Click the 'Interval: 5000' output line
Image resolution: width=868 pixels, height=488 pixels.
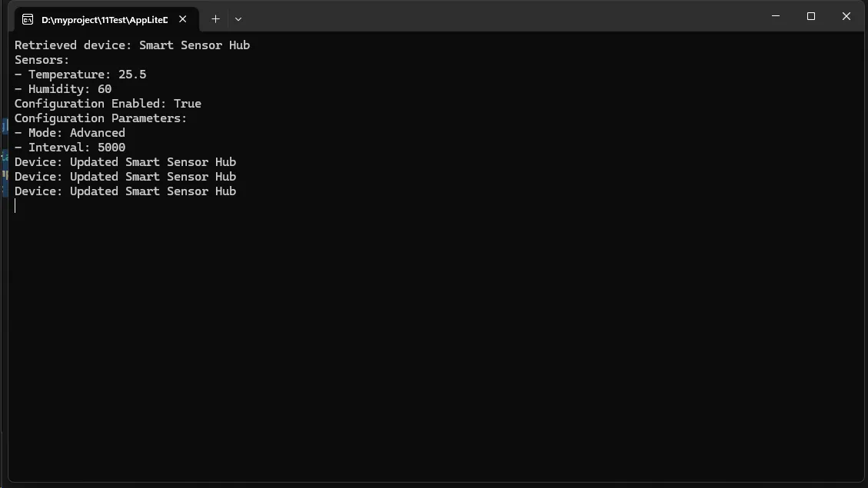(70, 148)
